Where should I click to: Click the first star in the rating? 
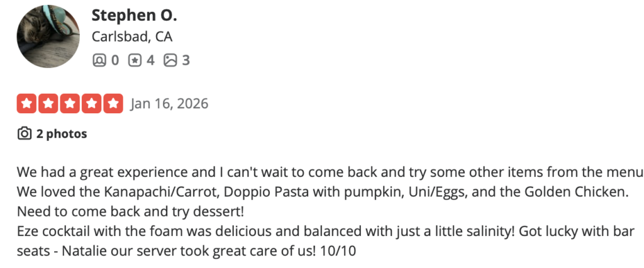click(26, 103)
